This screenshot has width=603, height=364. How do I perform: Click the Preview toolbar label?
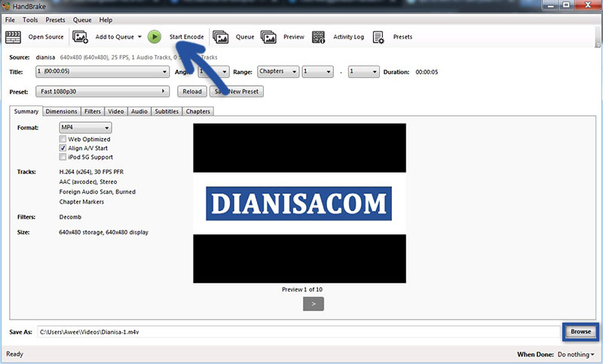tap(294, 37)
